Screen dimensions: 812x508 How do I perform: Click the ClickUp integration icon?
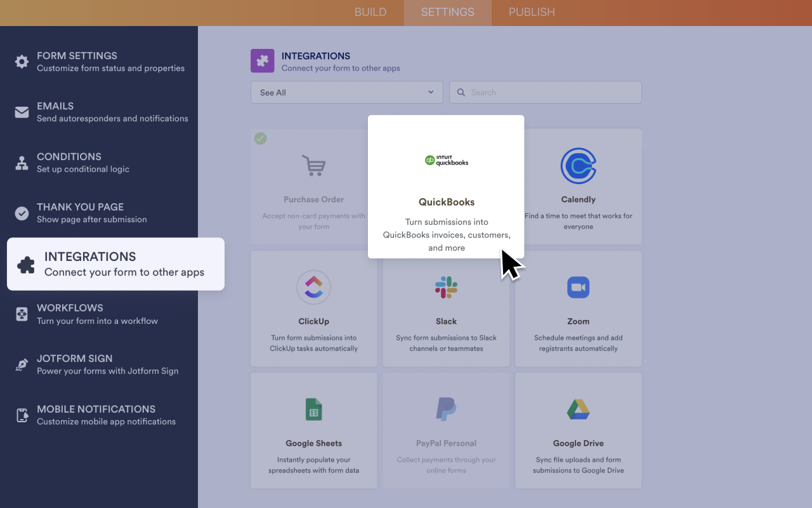point(313,287)
